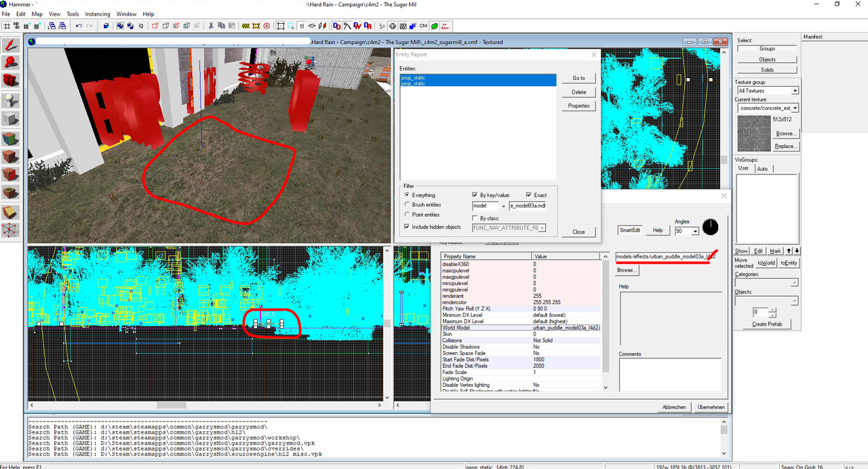Click the larger grid icon
Screen dimensions: 868x469
point(37,26)
